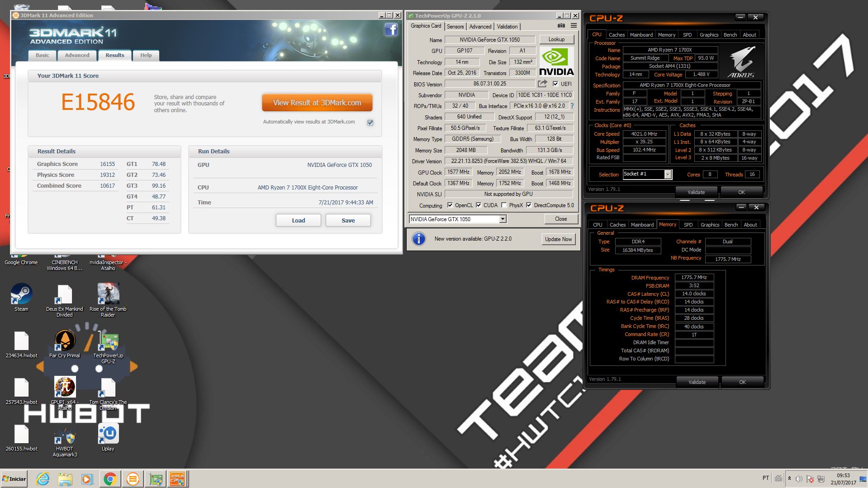Open Chrome from the taskbar
The image size is (868, 488).
click(110, 479)
